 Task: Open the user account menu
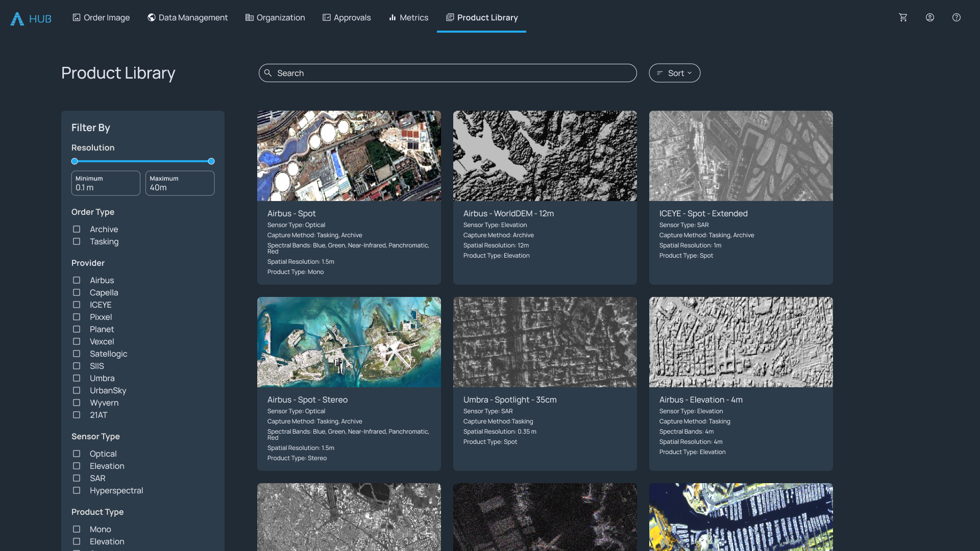pyautogui.click(x=929, y=17)
